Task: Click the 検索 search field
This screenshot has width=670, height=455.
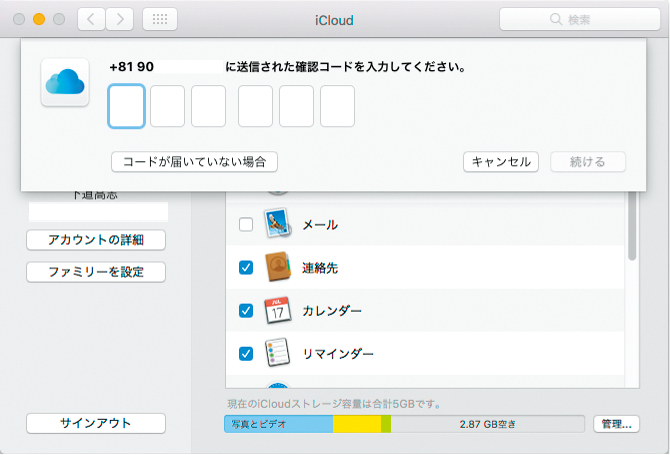Action: 580,19
